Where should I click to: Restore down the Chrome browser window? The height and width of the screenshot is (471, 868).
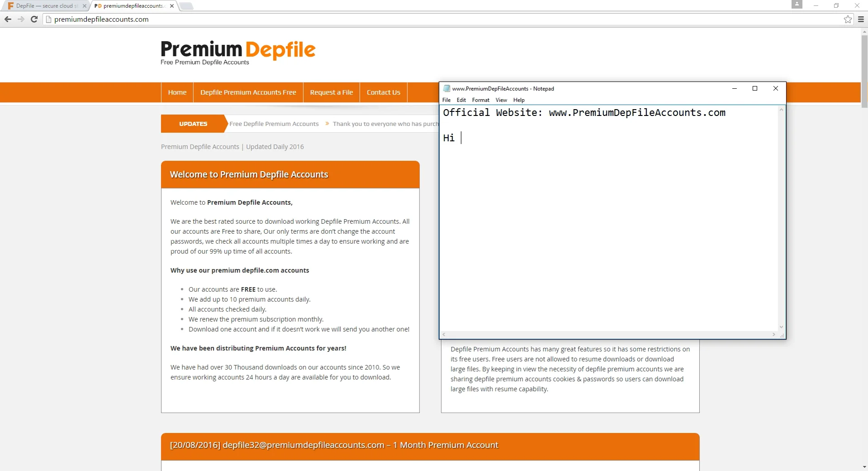pos(836,5)
